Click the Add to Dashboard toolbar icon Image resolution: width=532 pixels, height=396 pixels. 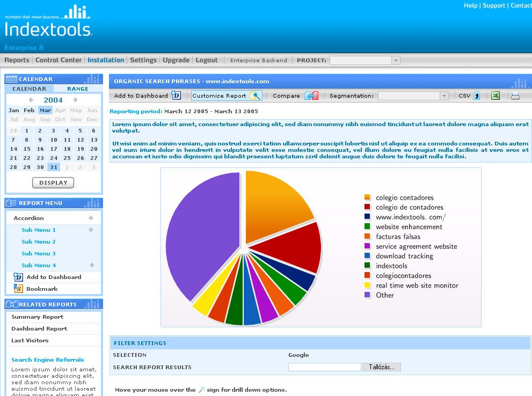(x=176, y=96)
